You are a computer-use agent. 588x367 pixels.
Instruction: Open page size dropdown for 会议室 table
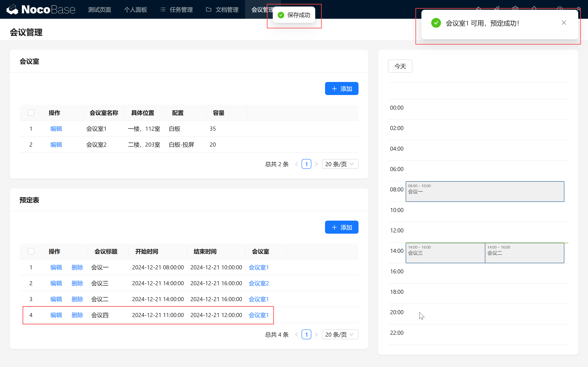[x=340, y=164]
